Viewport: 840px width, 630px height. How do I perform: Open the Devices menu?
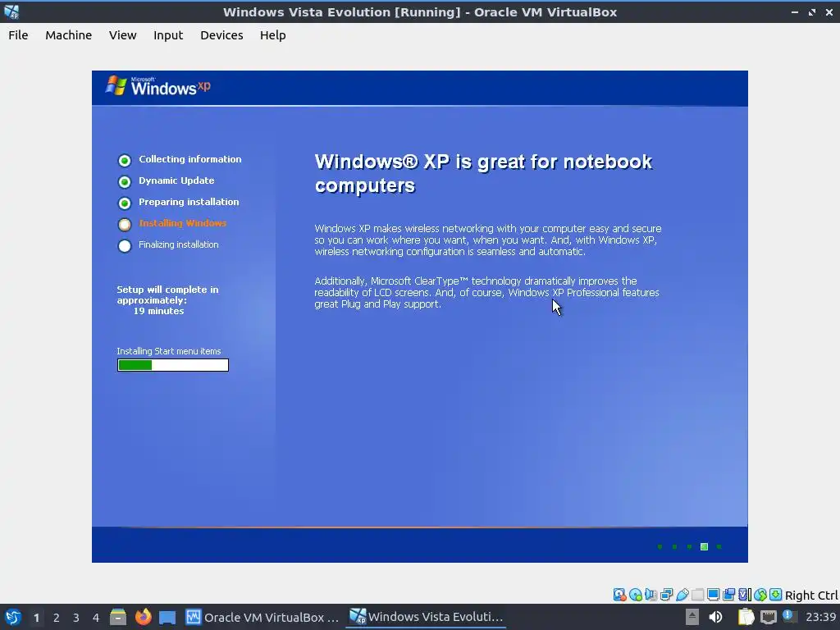click(221, 35)
